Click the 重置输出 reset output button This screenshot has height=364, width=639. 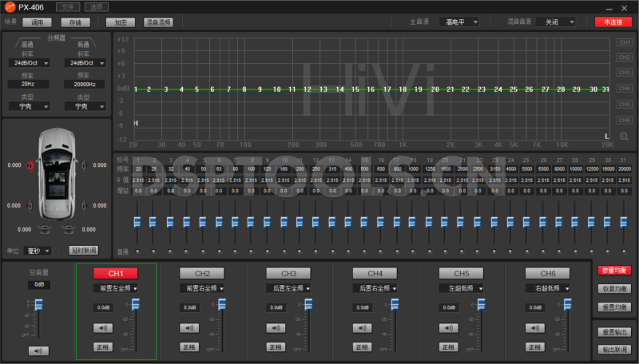click(614, 332)
